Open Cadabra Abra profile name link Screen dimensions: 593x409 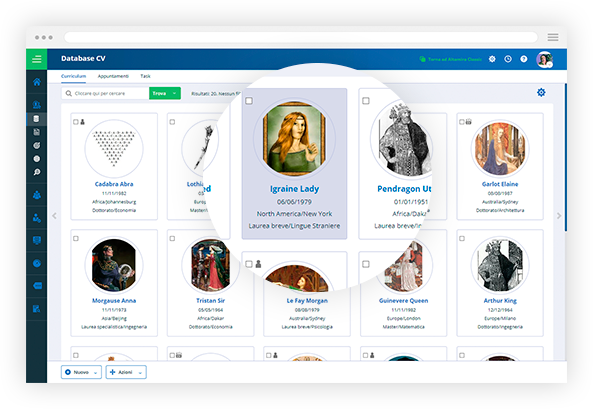(x=114, y=184)
